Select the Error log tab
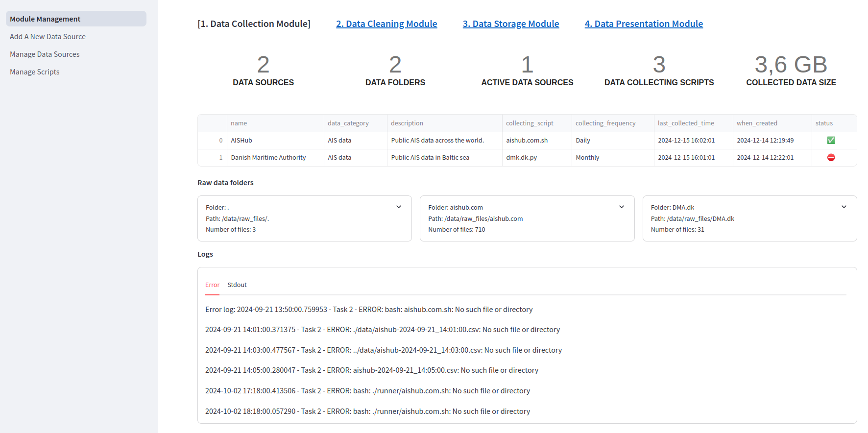The image size is (868, 433). [x=212, y=285]
